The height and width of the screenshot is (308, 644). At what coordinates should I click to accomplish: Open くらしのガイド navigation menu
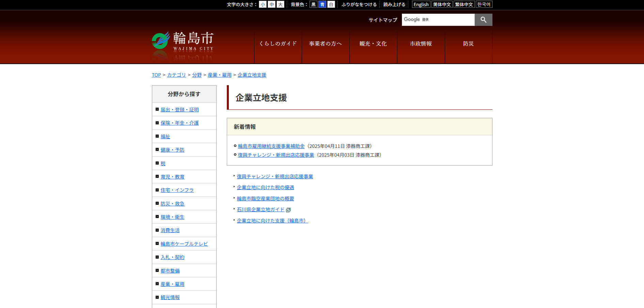coord(278,44)
